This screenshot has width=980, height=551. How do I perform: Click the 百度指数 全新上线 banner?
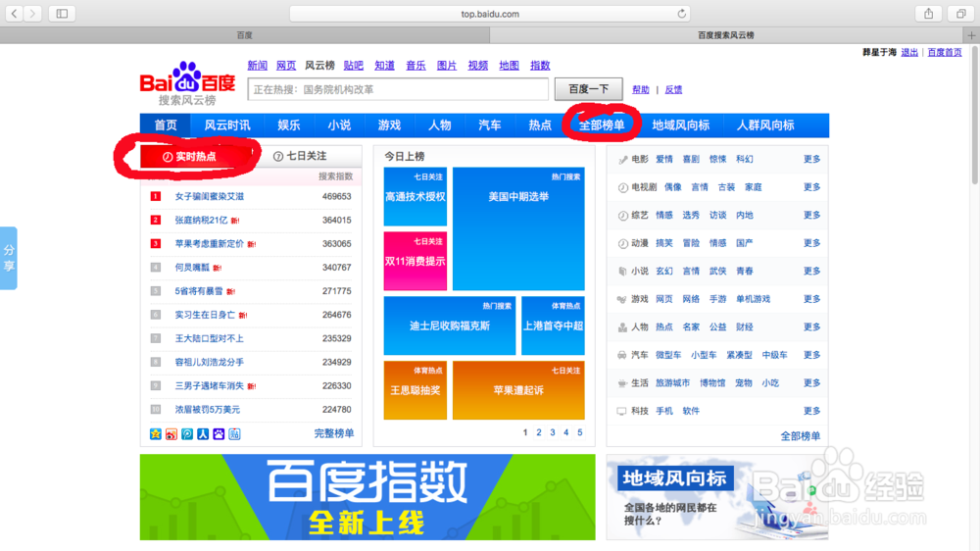[x=367, y=497]
